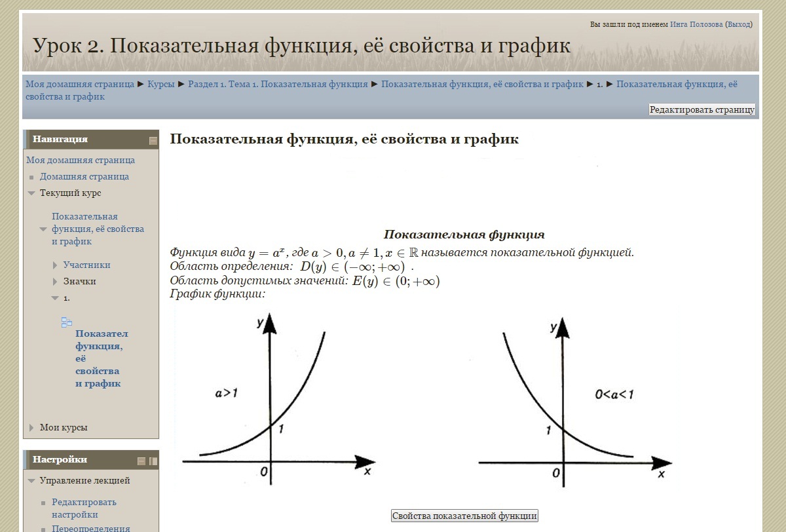Click the page title starting with 'Урок 2.'
Screen dimensions: 786x532
[x=301, y=46]
